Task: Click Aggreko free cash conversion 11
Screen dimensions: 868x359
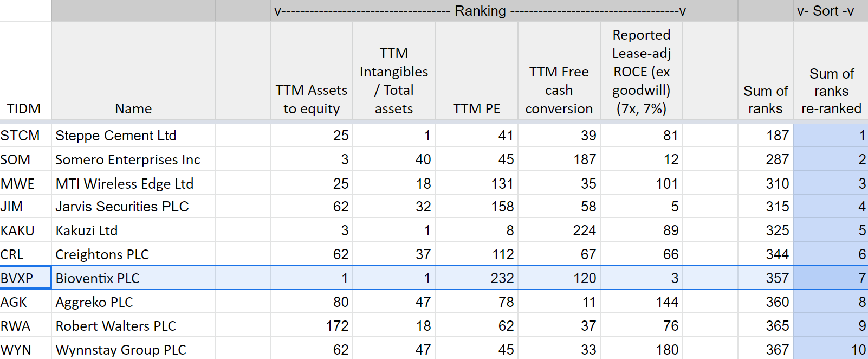Action: click(x=559, y=302)
